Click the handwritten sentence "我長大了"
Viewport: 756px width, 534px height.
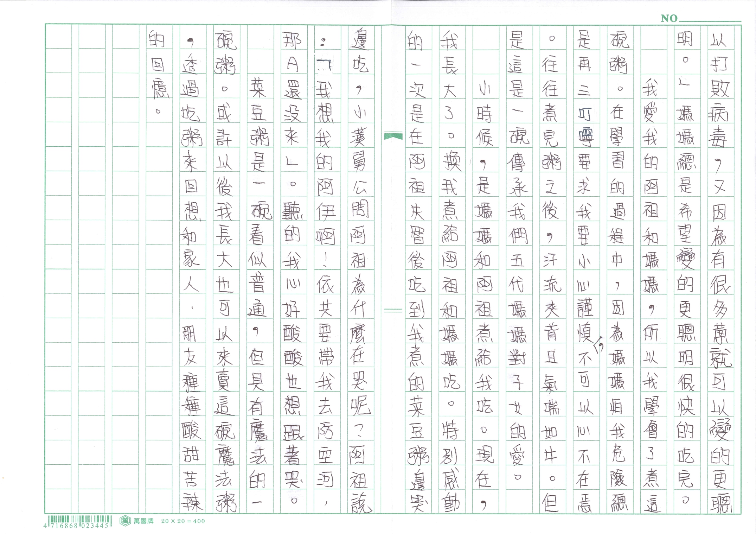coord(450,76)
